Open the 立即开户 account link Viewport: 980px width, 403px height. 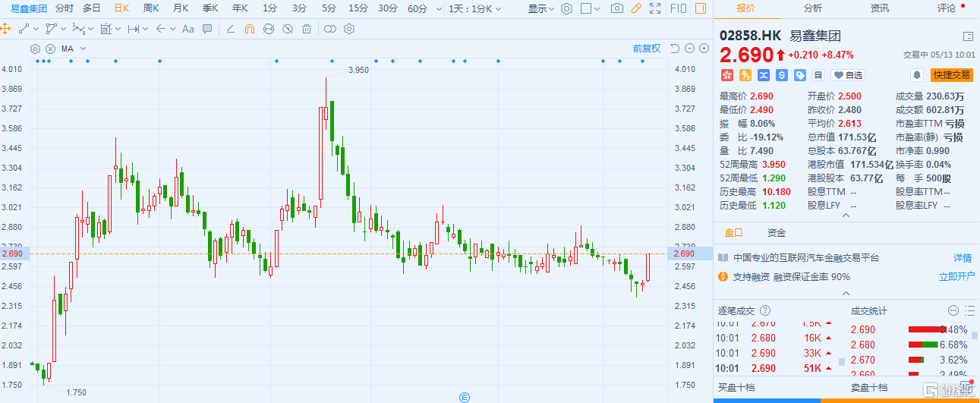955,277
